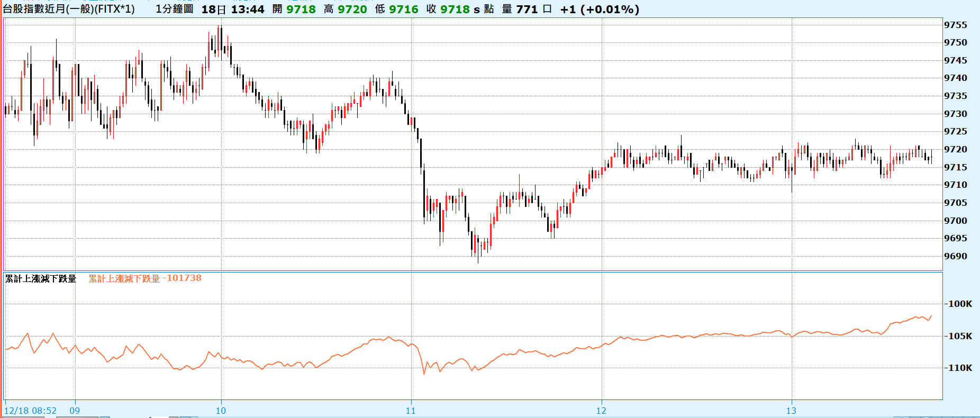Screen dimensions: 980x418
Task: Click the 低 9716 low price
Action: point(397,10)
